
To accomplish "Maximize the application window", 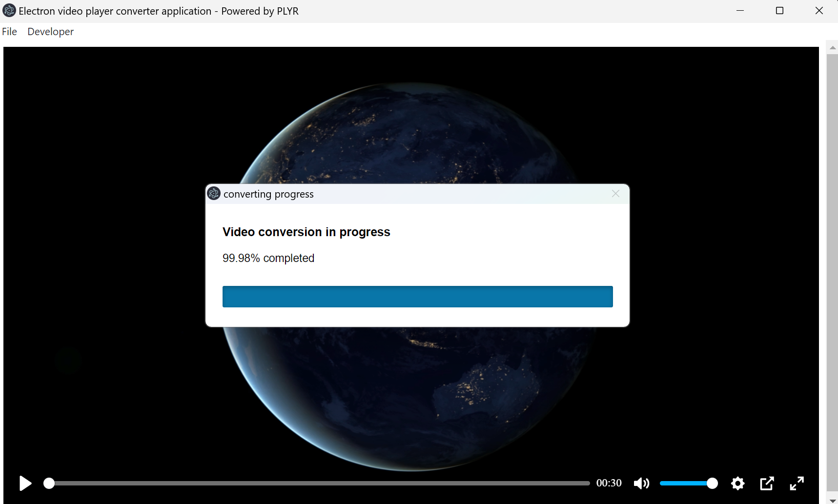I will click(x=779, y=11).
